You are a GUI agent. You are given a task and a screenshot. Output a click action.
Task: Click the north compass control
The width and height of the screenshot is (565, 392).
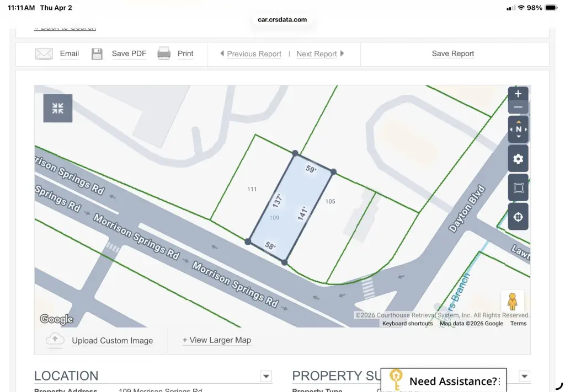(x=518, y=130)
